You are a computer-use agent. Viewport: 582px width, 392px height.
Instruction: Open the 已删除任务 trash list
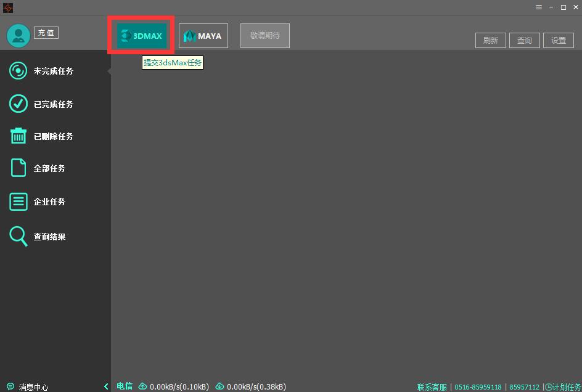(x=53, y=136)
